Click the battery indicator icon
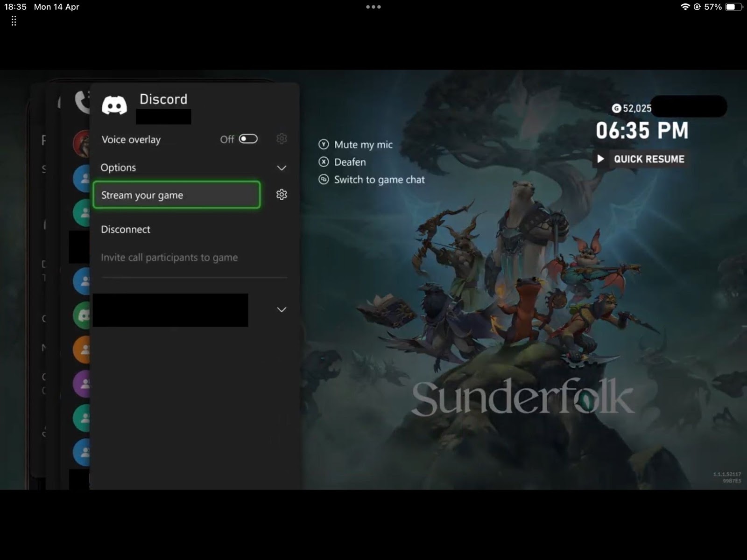747x560 pixels. point(733,7)
